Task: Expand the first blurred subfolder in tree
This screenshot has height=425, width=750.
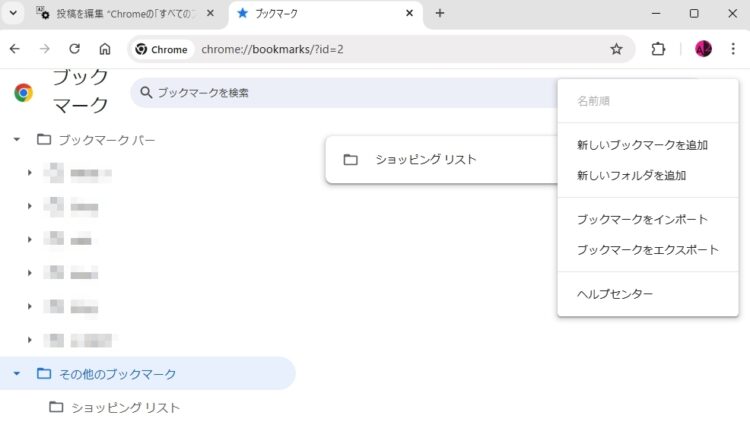Action: [30, 173]
